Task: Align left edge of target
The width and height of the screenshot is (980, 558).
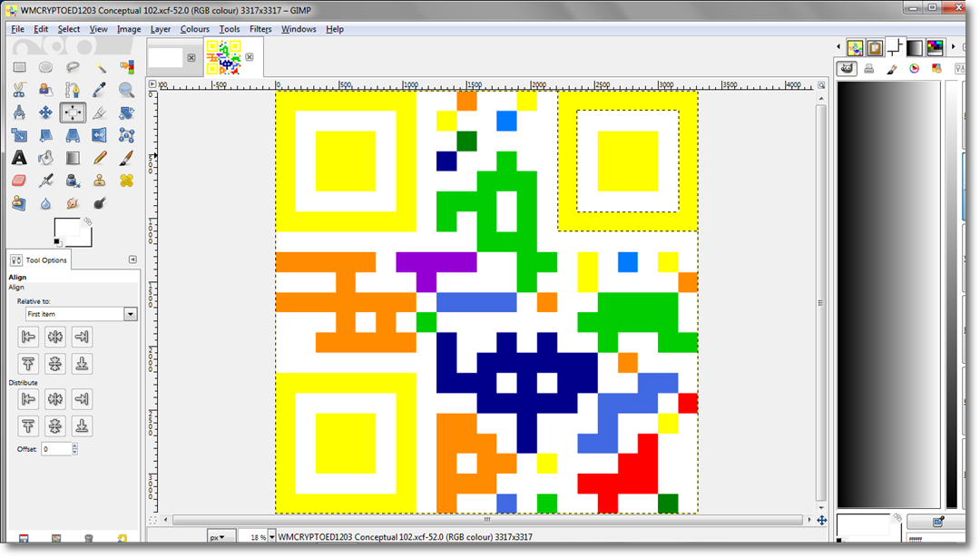Action: [28, 337]
